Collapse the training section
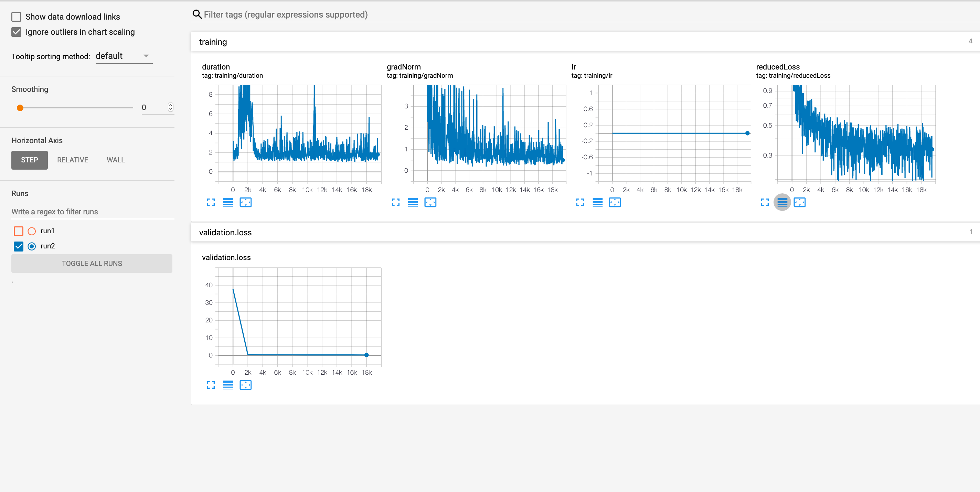 [213, 42]
